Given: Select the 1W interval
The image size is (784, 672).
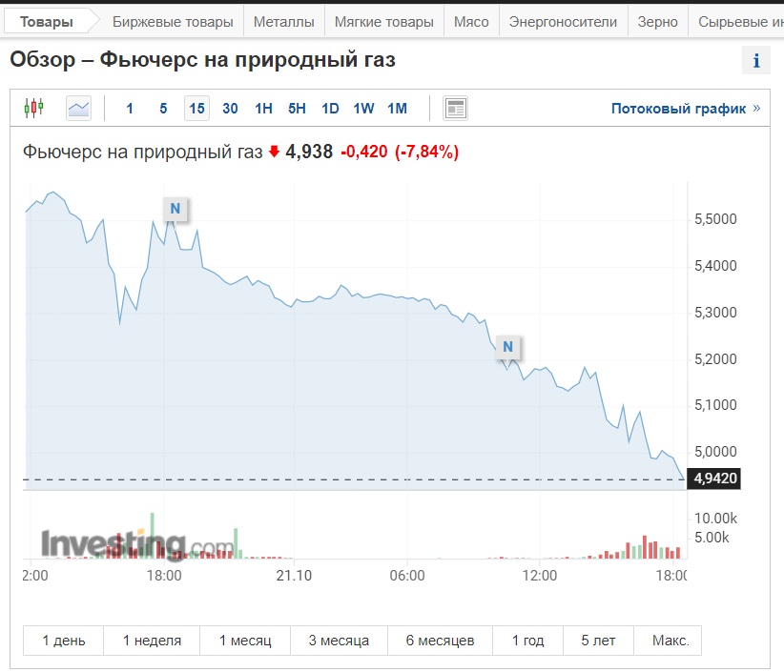Looking at the screenshot, I should point(363,108).
